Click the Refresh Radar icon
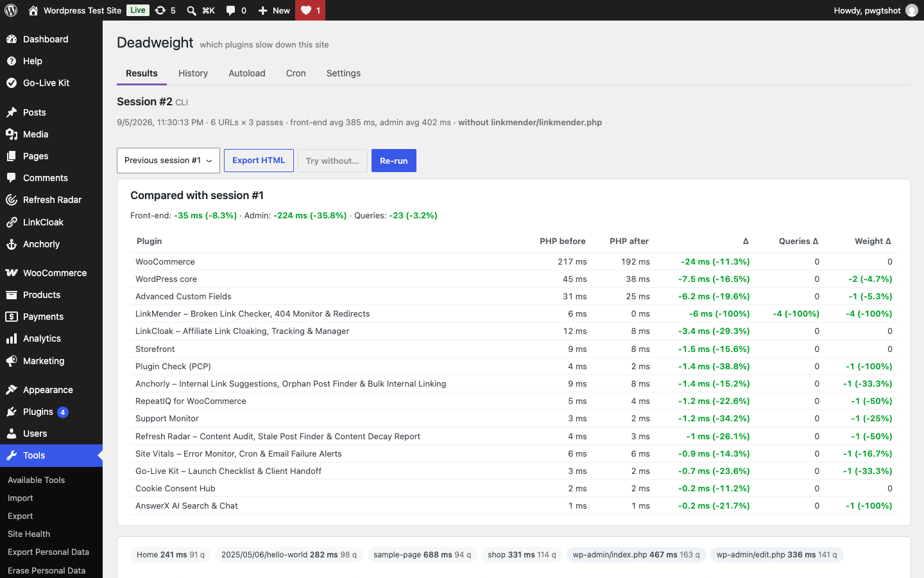The image size is (924, 578). click(x=12, y=200)
